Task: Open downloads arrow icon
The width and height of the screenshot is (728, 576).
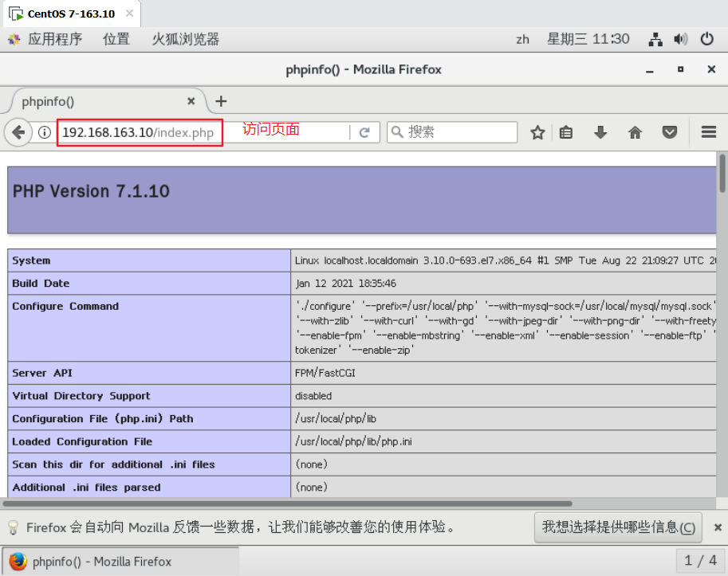Action: point(600,132)
